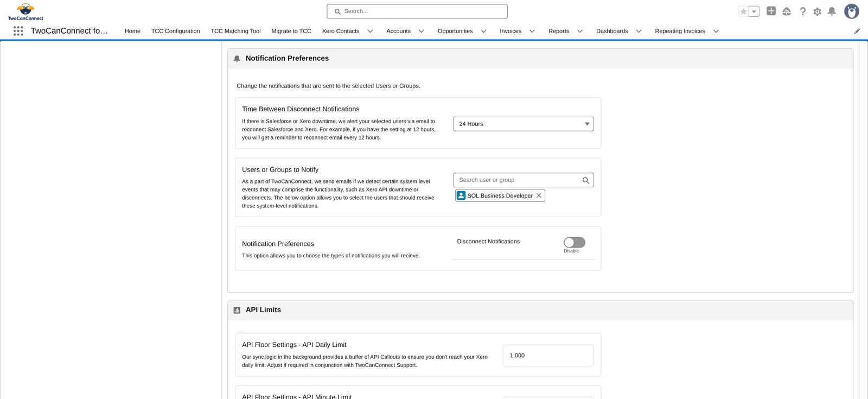Viewport: 868px width, 399px height.
Task: Click the favorites star icon
Action: [744, 11]
